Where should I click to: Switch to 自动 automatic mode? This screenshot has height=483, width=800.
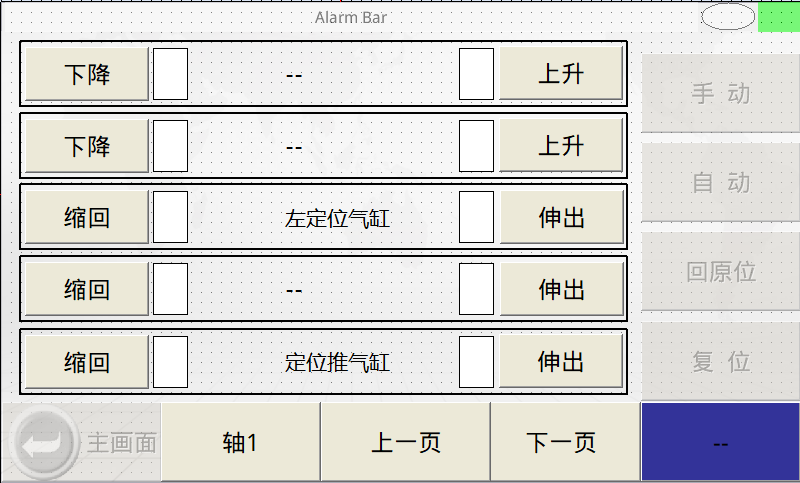click(720, 183)
